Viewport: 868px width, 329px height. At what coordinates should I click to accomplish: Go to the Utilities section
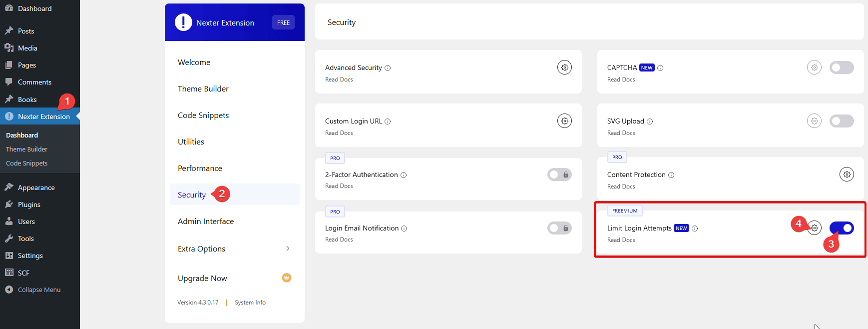point(191,142)
